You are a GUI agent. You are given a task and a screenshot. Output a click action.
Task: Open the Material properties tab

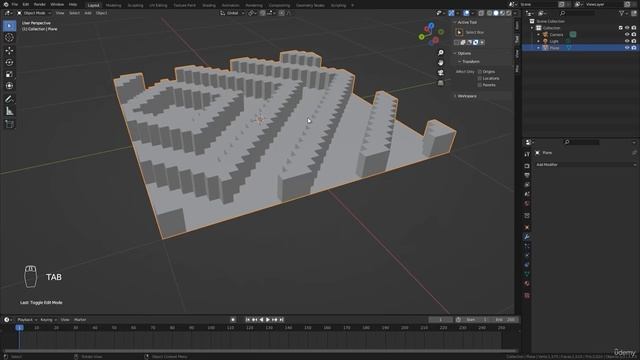pyautogui.click(x=527, y=283)
